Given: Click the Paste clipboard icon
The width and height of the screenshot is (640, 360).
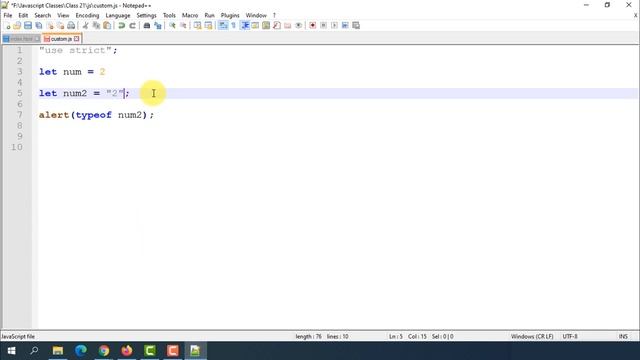Looking at the screenshot, I should (x=107, y=26).
